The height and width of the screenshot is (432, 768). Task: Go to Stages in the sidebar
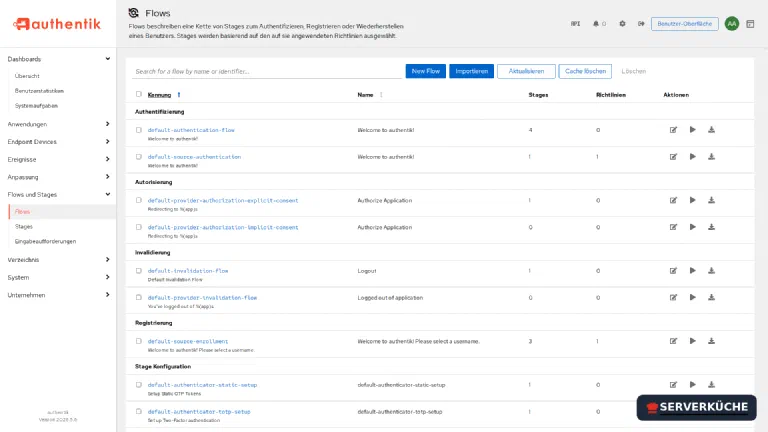click(24, 227)
